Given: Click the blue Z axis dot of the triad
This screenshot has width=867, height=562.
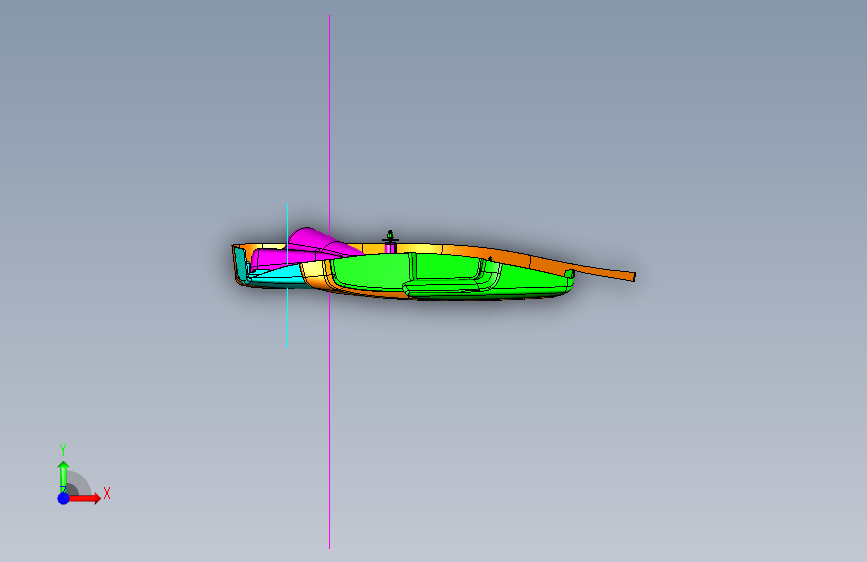Looking at the screenshot, I should point(64,498).
